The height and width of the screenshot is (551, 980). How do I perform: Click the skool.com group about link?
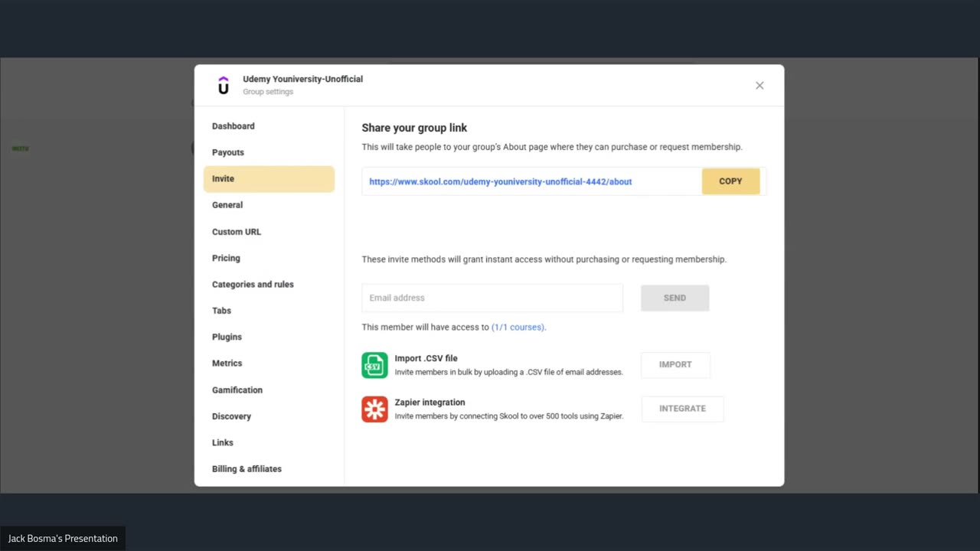click(501, 181)
